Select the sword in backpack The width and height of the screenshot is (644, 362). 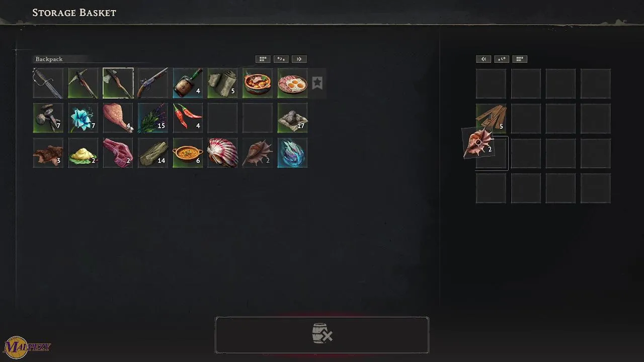48,83
